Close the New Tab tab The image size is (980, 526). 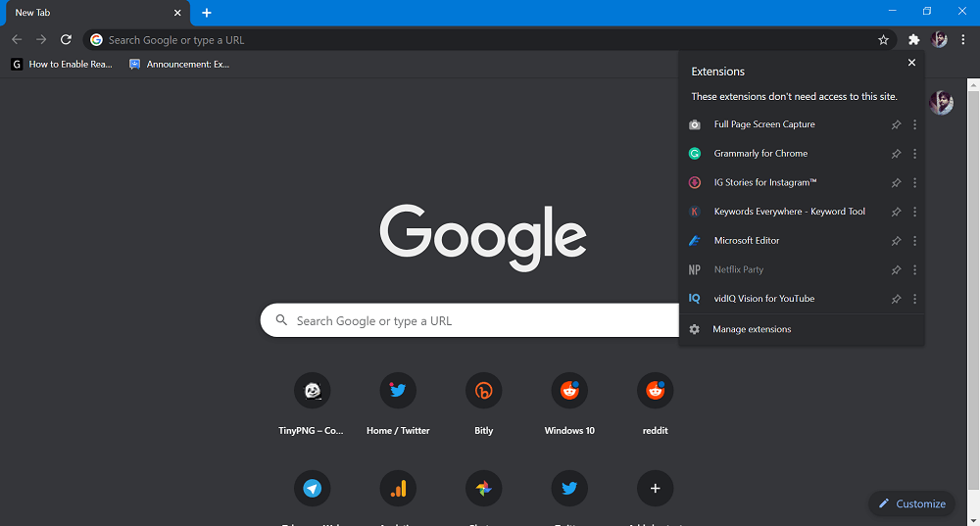click(x=177, y=13)
